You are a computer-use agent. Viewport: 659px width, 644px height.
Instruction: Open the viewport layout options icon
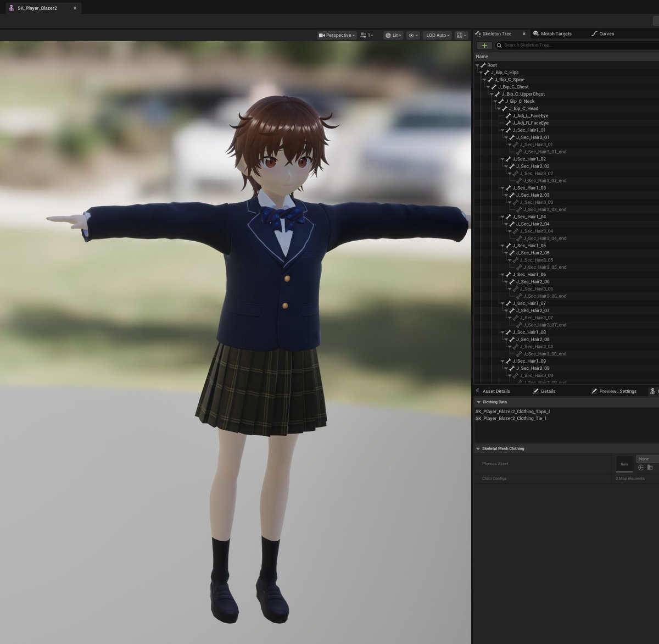pyautogui.click(x=461, y=35)
